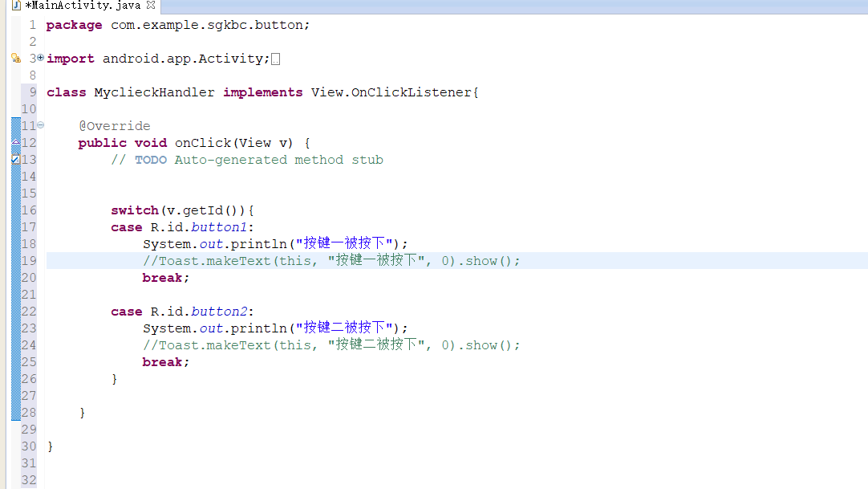Click line number 16 beside the switch statement
868x489 pixels.
pos(29,210)
